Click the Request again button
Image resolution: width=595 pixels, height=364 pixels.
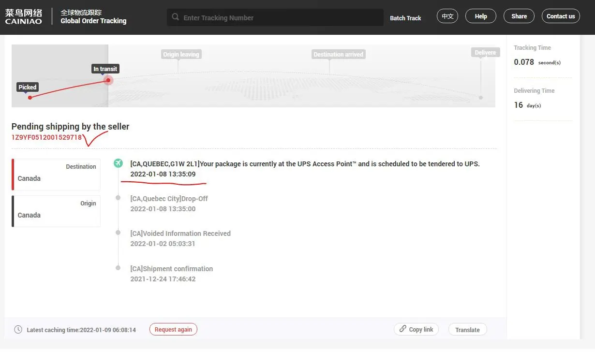pos(173,329)
